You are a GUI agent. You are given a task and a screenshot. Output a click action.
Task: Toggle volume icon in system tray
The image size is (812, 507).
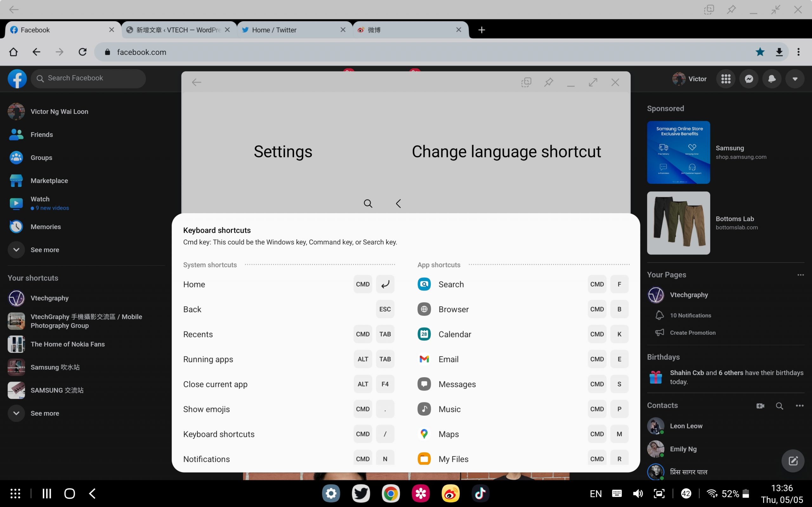coord(638,494)
